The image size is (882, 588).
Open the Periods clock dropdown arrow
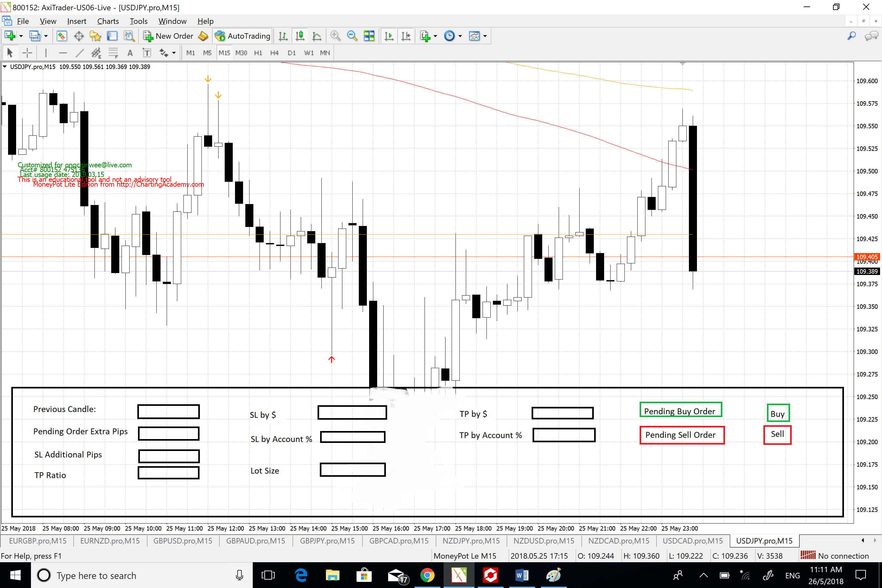(x=460, y=36)
